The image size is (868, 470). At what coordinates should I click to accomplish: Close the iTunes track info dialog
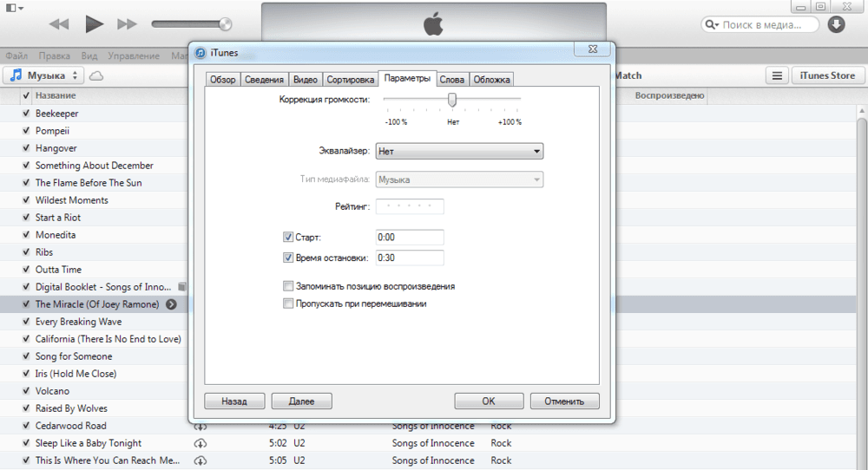tap(592, 49)
